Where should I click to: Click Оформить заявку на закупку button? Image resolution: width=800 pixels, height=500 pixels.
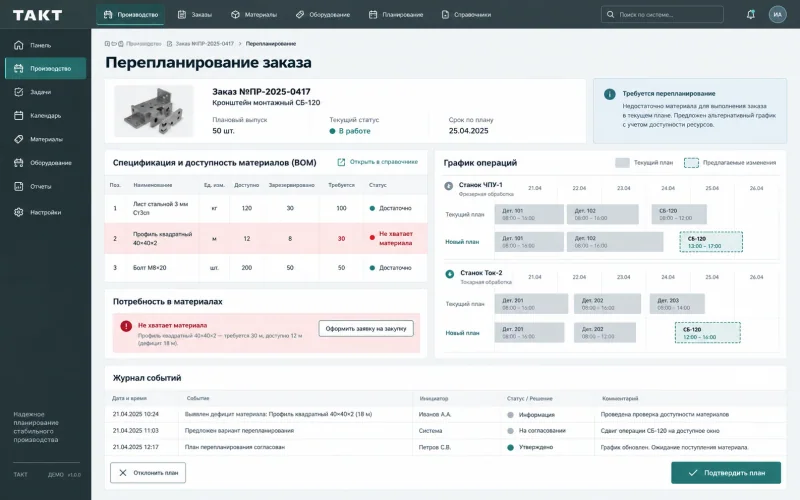pyautogui.click(x=366, y=329)
